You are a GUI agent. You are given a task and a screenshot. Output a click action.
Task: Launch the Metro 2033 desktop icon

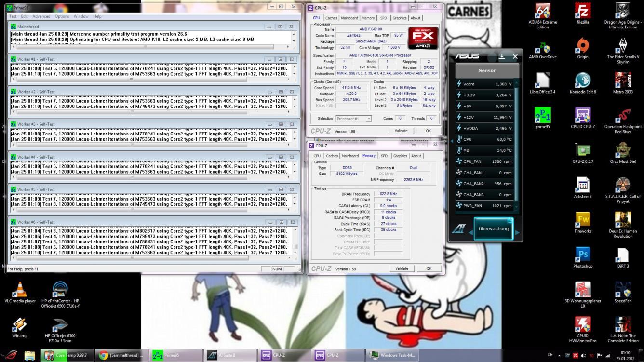coord(623,83)
